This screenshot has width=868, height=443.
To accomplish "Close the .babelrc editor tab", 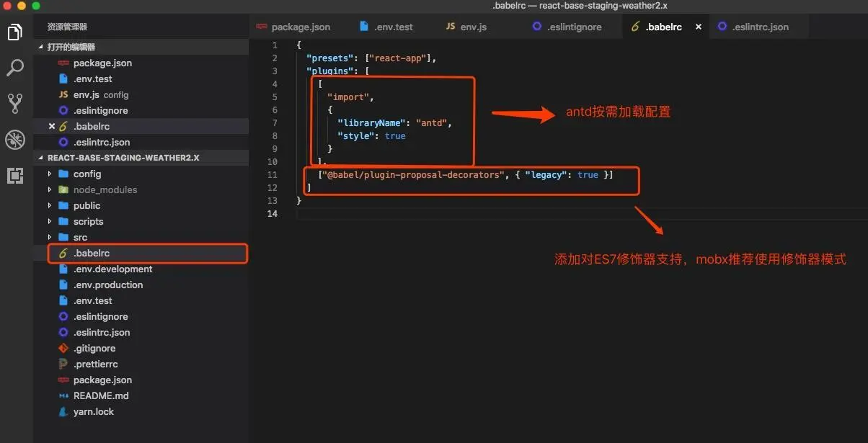I will 697,26.
